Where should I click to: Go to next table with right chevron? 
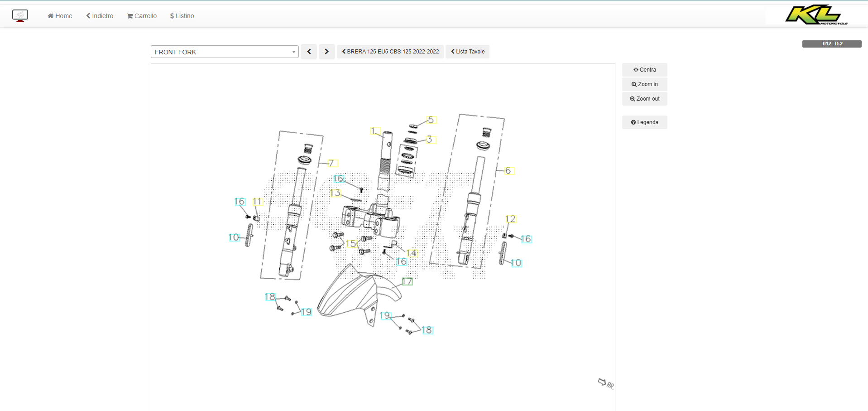coord(326,52)
